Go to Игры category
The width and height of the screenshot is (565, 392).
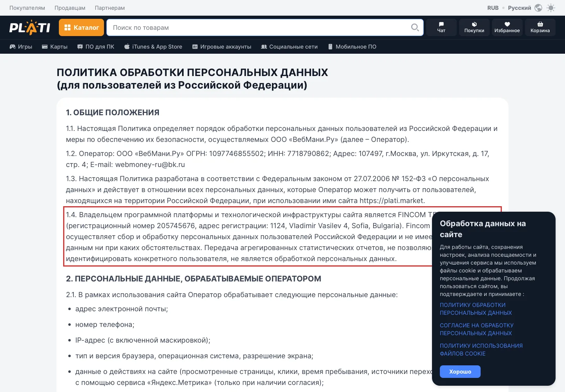click(x=21, y=47)
